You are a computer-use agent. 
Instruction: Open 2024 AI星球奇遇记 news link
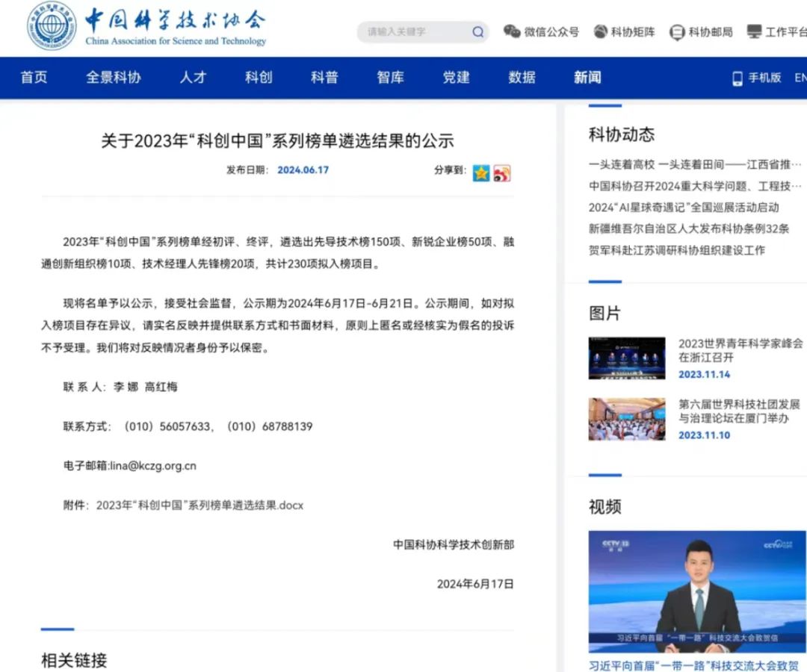click(x=684, y=207)
